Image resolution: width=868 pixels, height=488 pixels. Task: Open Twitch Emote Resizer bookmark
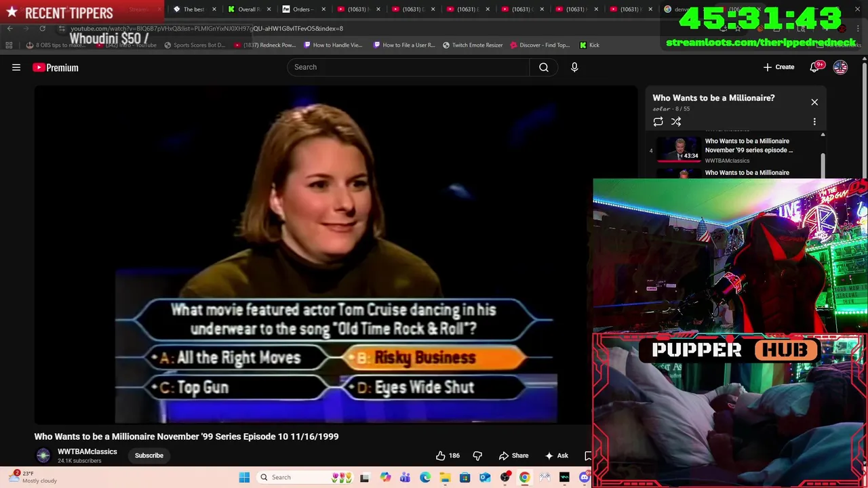(473, 45)
